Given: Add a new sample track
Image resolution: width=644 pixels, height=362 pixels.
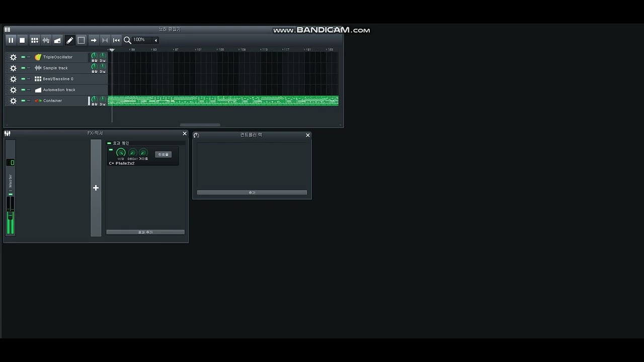Looking at the screenshot, I should [x=46, y=40].
